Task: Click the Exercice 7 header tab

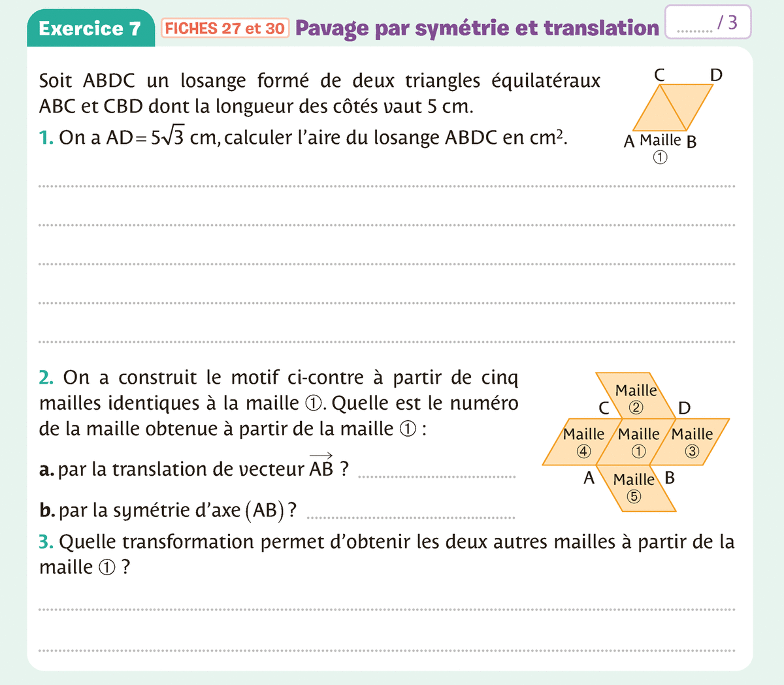Action: coord(90,29)
